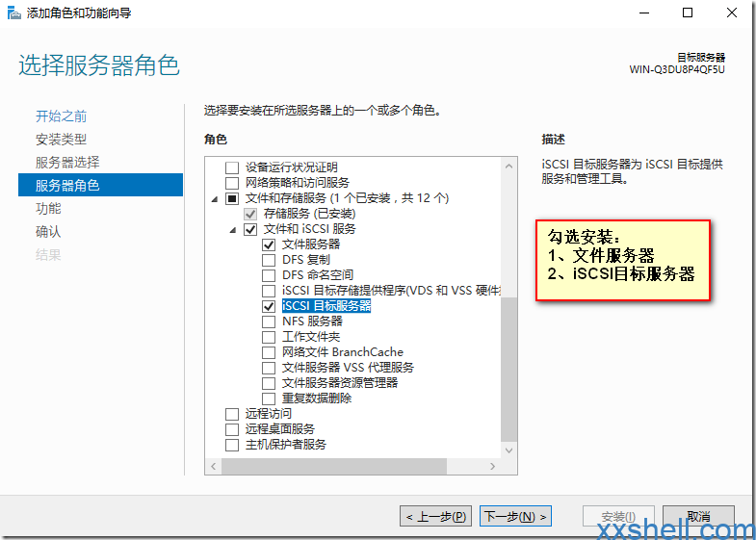Toggle the 文件和存储服务 checkbox
The width and height of the screenshot is (756, 540).
[x=232, y=198]
